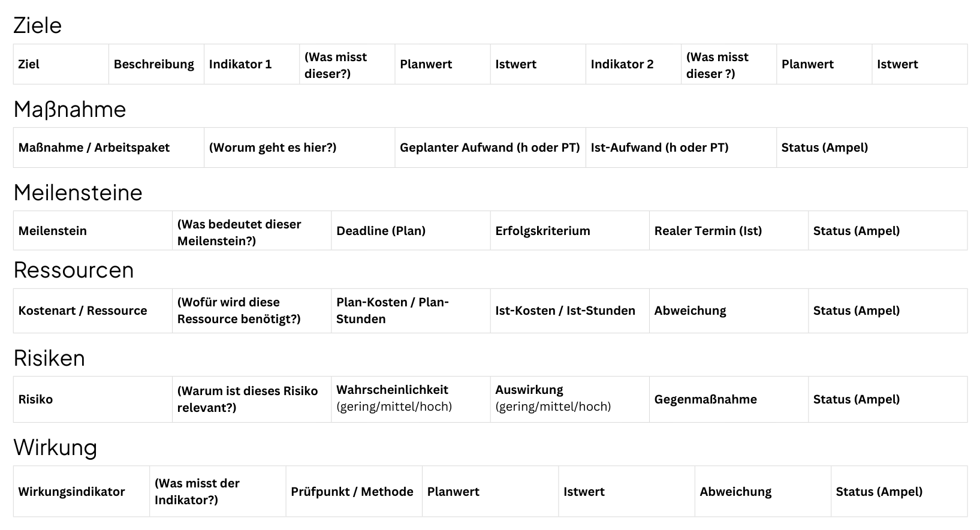Click the Maßnahme section heading
Viewport: 980px width, 530px height.
tap(70, 109)
